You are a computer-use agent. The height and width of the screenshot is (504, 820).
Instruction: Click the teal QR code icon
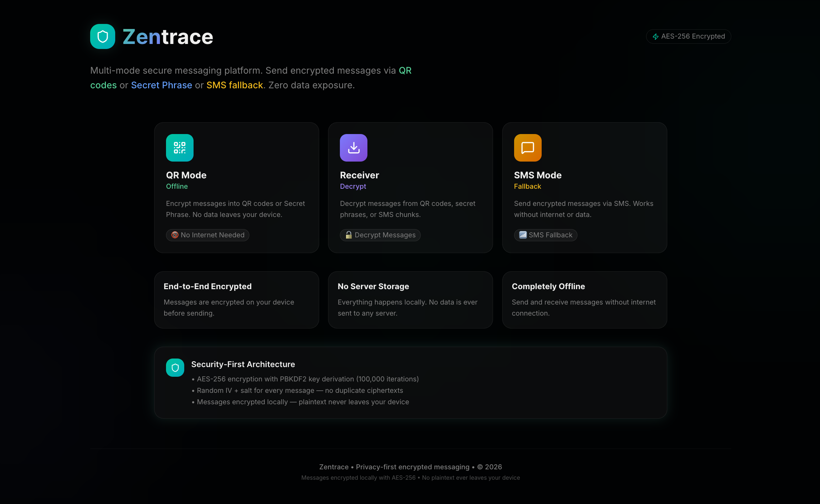coord(180,148)
